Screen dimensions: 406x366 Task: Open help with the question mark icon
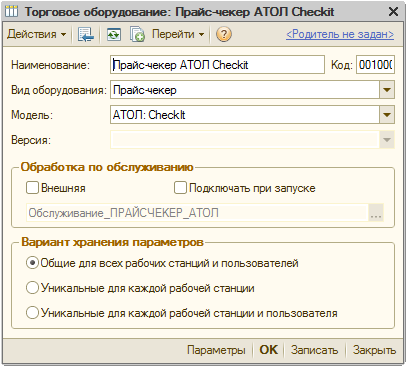pos(224,34)
